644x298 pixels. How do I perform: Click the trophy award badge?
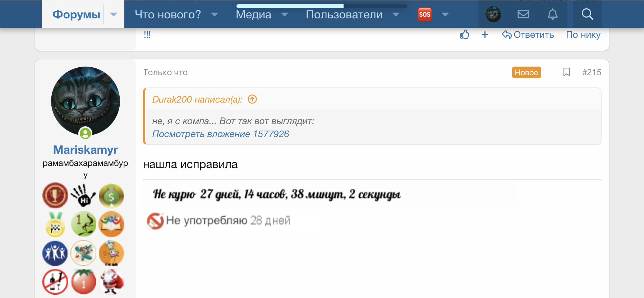coord(55,195)
